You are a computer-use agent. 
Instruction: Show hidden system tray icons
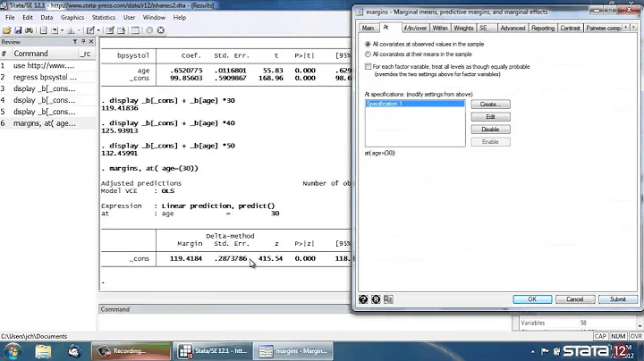[x=533, y=351]
